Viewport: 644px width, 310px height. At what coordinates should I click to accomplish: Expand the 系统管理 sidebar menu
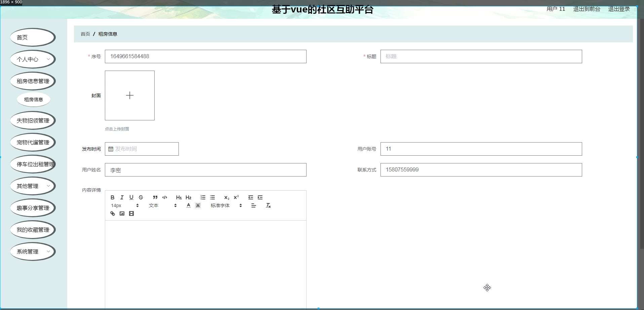[x=33, y=251]
